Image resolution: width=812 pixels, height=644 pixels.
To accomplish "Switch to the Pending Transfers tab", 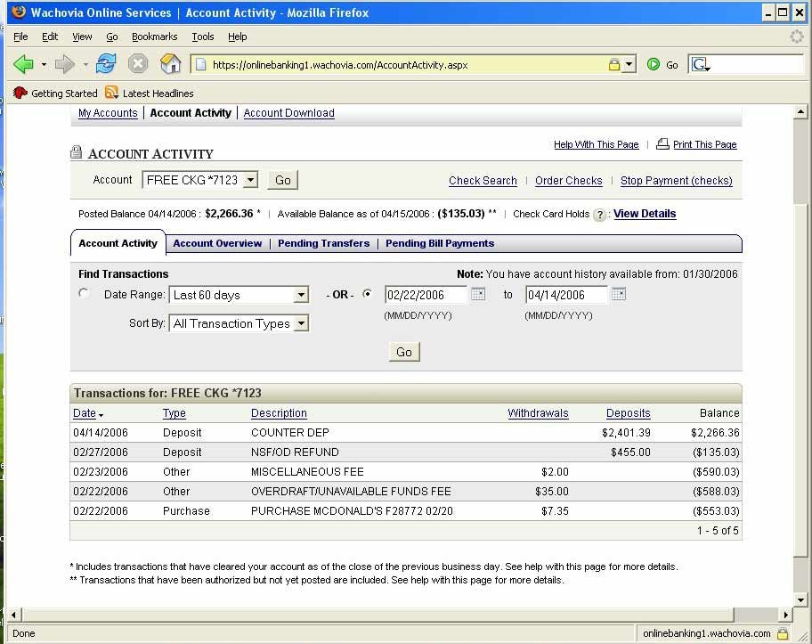I will click(323, 243).
